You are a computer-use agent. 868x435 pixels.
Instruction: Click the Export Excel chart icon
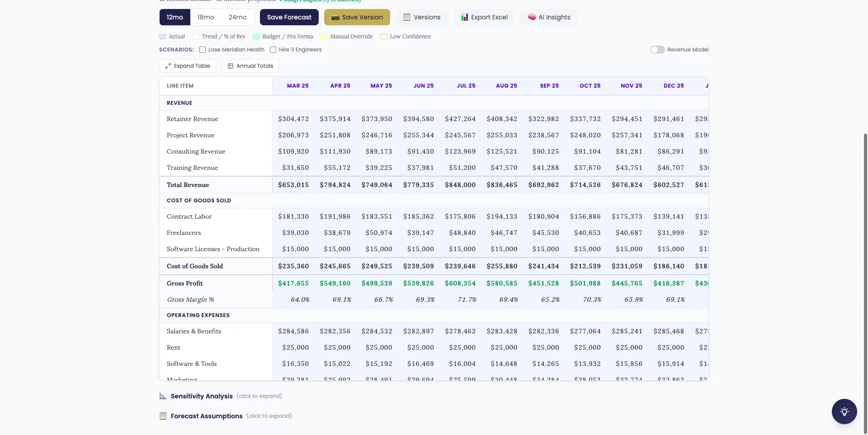(x=464, y=17)
